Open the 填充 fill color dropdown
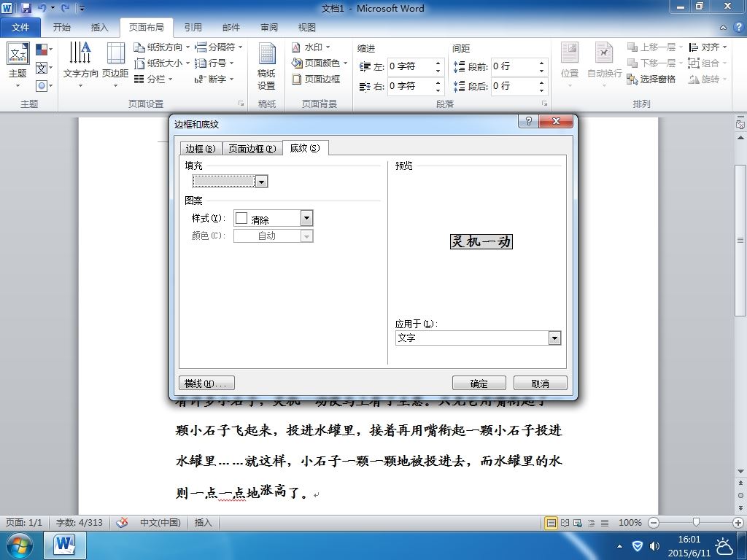This screenshot has height=560, width=747. pyautogui.click(x=262, y=182)
